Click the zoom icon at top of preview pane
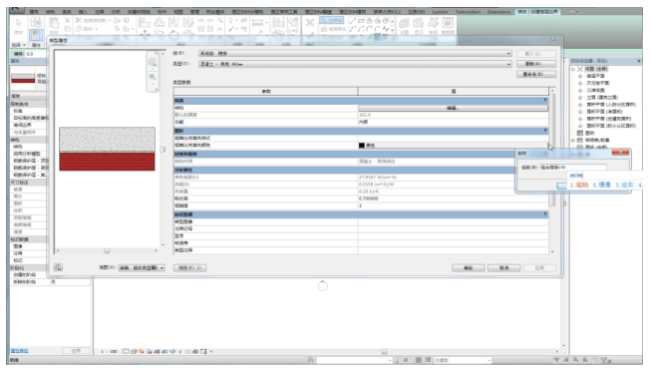Image resolution: width=651 pixels, height=372 pixels. [x=153, y=62]
